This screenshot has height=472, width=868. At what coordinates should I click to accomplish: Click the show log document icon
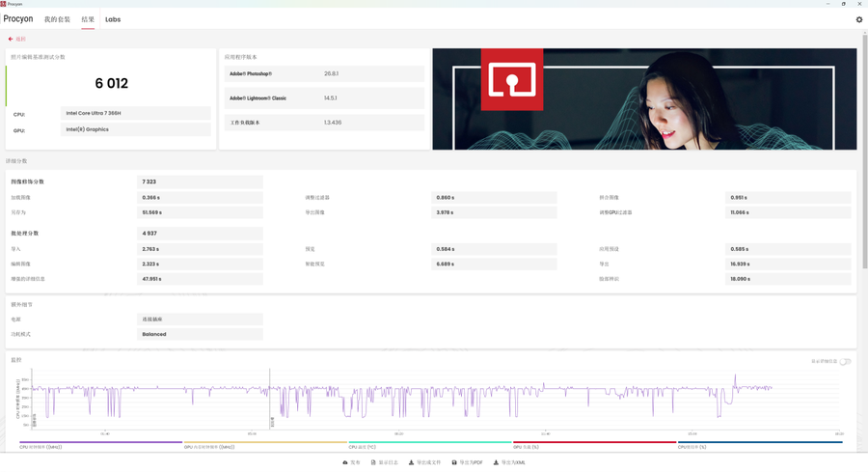[x=373, y=462]
